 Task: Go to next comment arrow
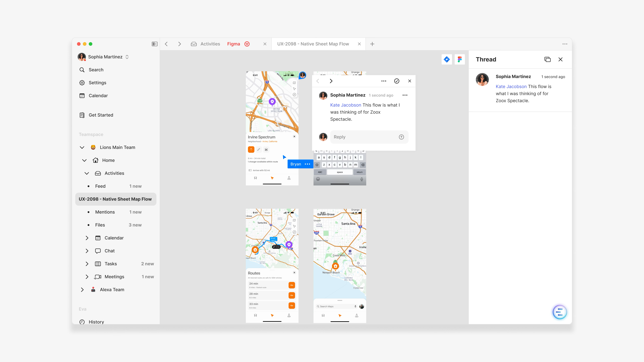tap(331, 81)
